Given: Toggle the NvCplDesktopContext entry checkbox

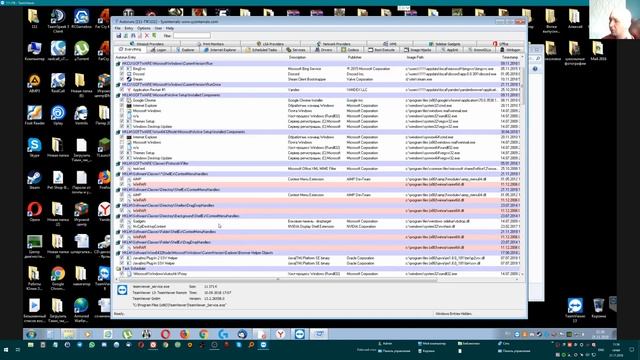Looking at the screenshot, I should click(x=122, y=226).
